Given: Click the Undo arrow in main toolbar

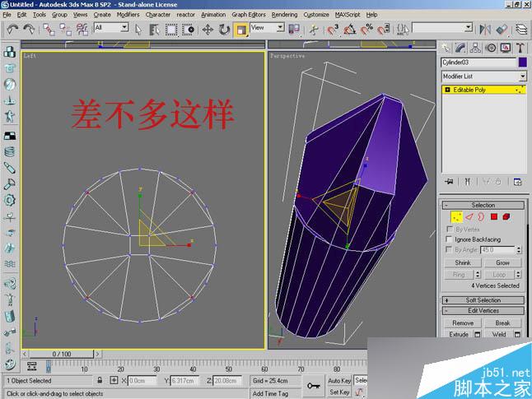Looking at the screenshot, I should click(12, 30).
